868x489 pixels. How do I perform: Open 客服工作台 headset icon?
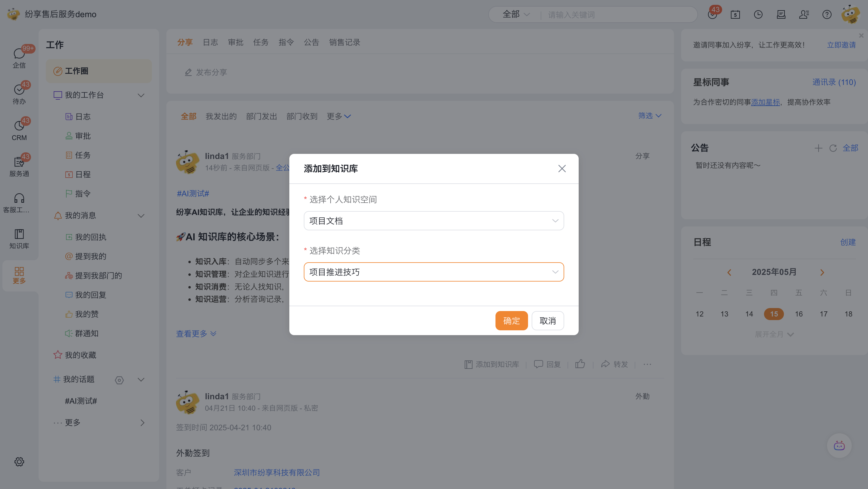click(19, 203)
